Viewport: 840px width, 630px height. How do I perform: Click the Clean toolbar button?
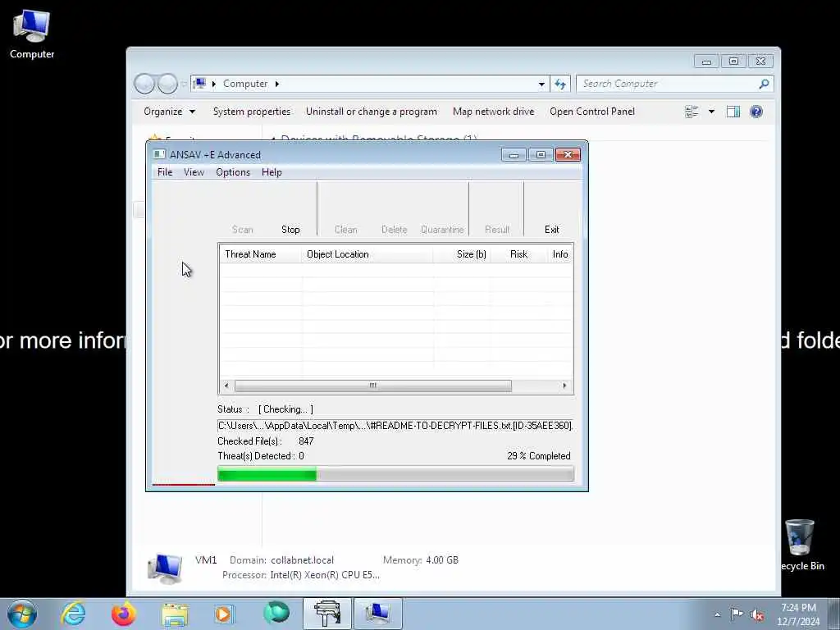coord(345,230)
